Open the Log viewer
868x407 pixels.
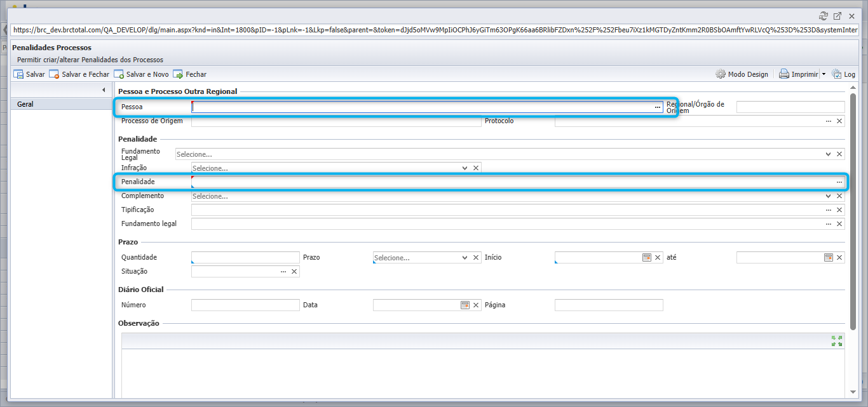tap(843, 74)
